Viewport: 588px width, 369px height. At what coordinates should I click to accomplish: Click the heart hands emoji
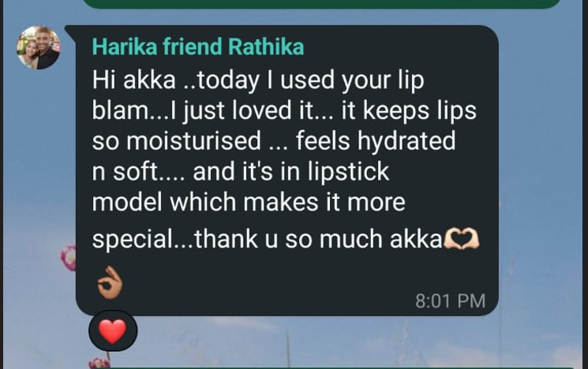[461, 240]
